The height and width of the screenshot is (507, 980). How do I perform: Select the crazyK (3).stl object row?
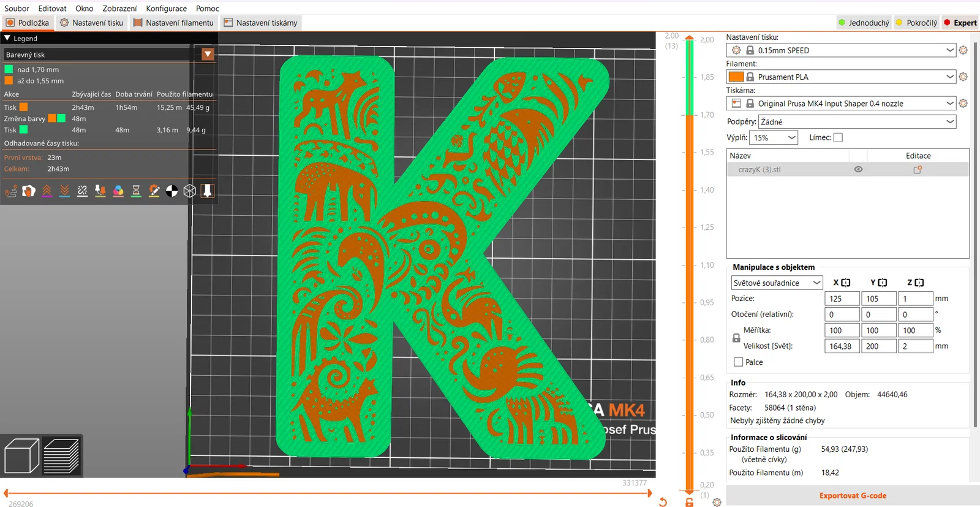tap(848, 170)
